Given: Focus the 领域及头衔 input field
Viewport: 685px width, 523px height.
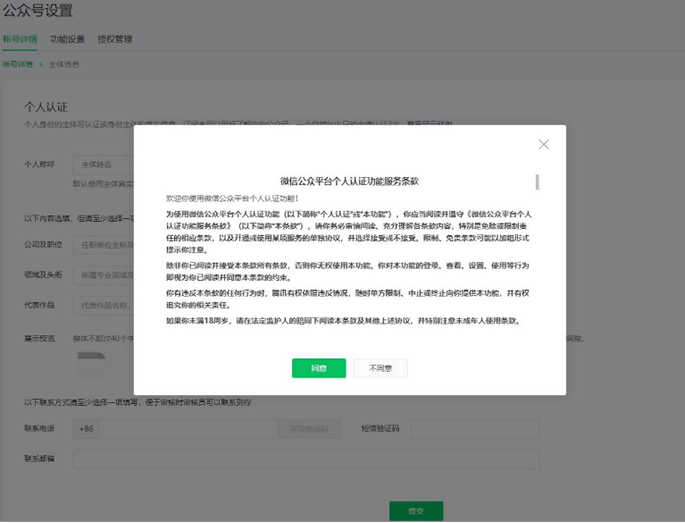Looking at the screenshot, I should pos(104,275).
